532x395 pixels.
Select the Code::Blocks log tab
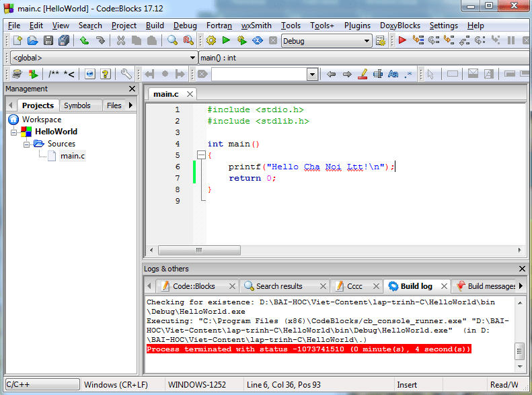[194, 286]
